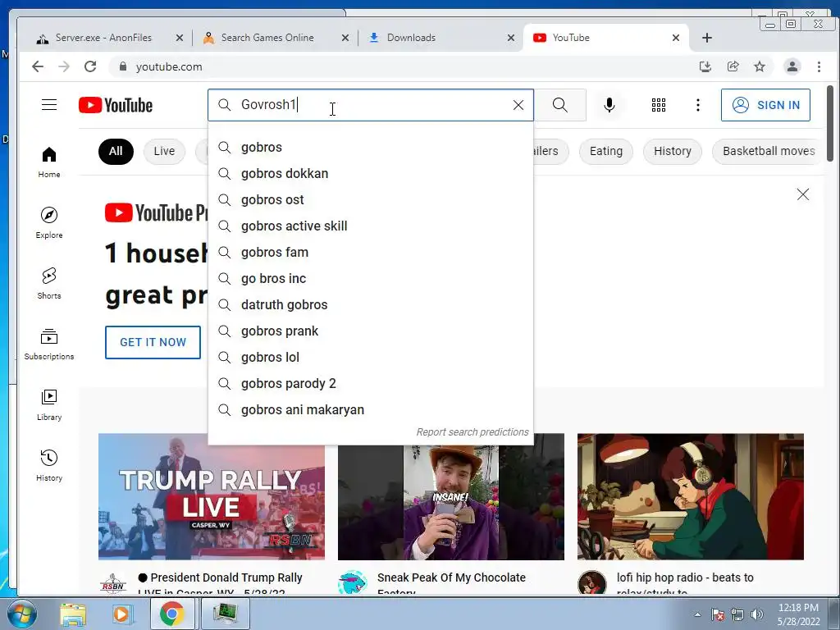Select the Eating filter chip
Viewport: 840px width, 630px height.
606,151
